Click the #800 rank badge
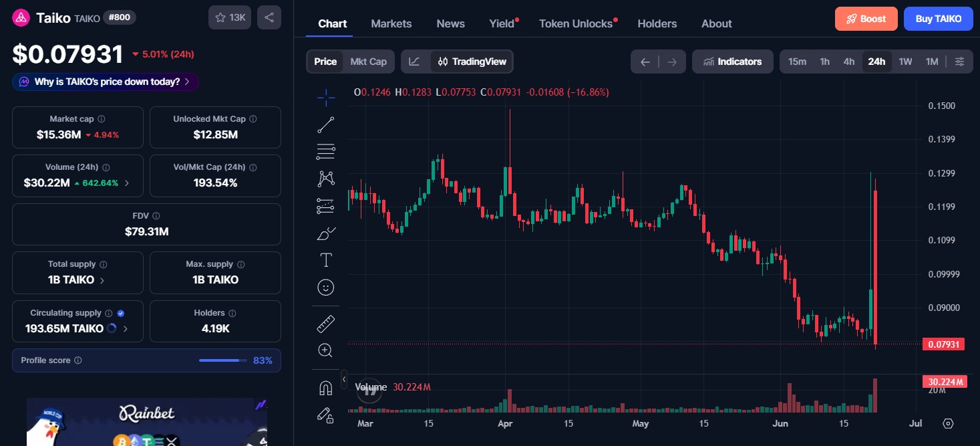 click(120, 17)
